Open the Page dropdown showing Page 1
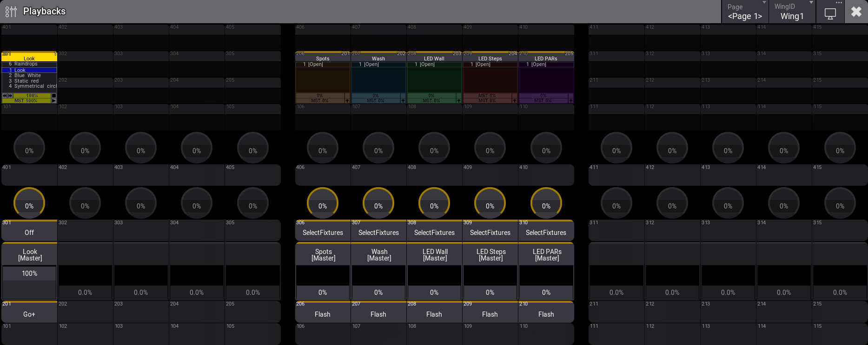868x345 pixels. click(745, 12)
